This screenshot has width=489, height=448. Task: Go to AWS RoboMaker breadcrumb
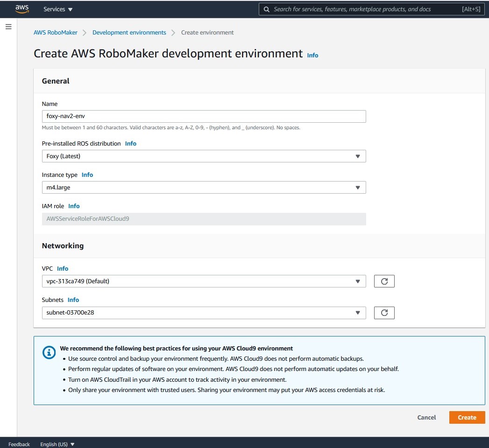coord(56,32)
